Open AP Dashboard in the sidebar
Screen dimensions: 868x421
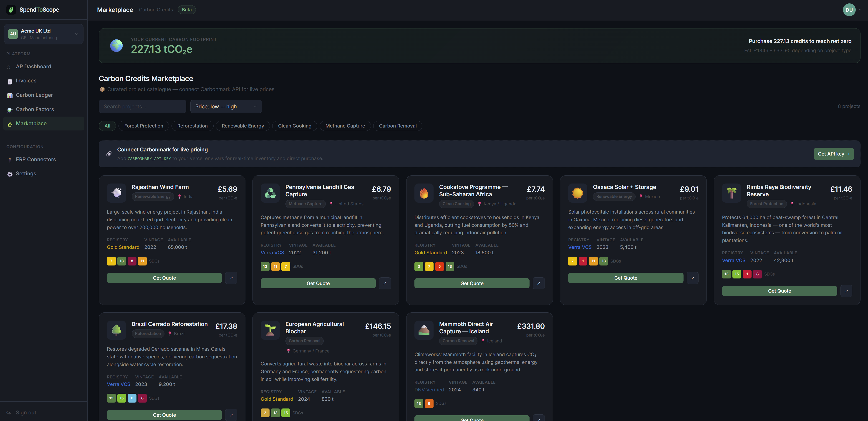pyautogui.click(x=44, y=67)
